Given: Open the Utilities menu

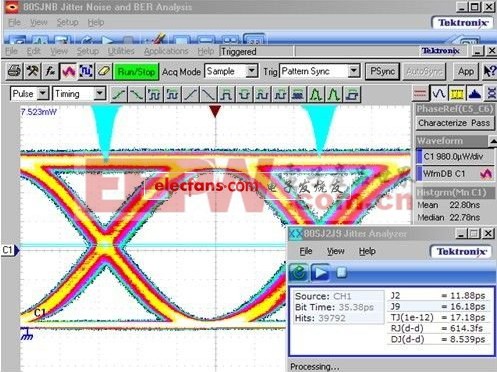Looking at the screenshot, I should 121,51.
